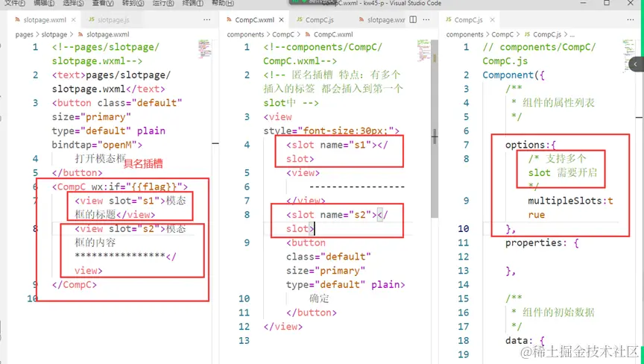Open the 选择(S) menu
The height and width of the screenshot is (364, 644).
74,3
